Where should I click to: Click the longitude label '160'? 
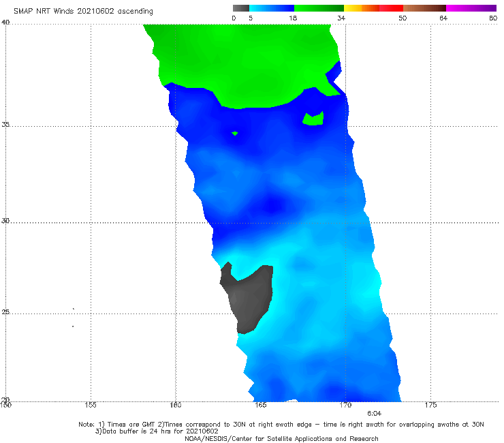(x=176, y=405)
